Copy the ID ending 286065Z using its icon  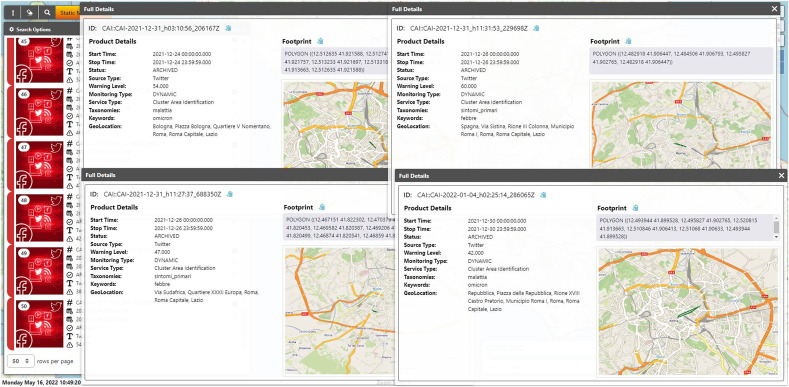pos(543,195)
